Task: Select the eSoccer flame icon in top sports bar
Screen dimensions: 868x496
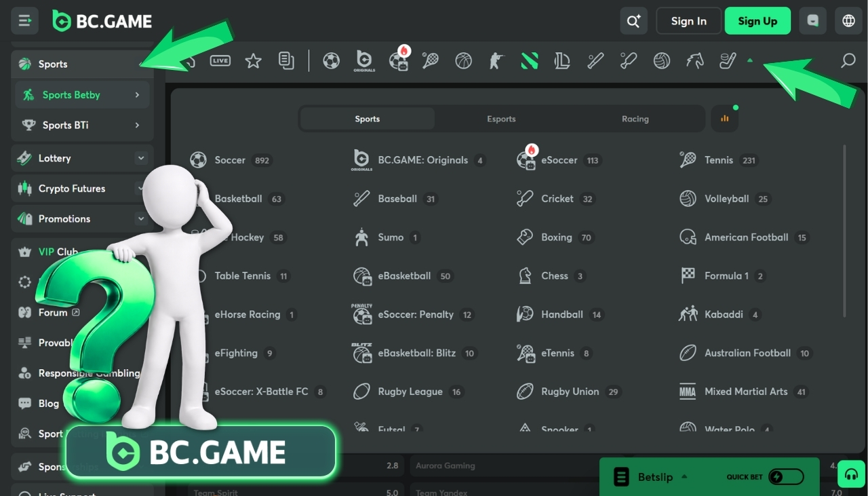Action: (x=399, y=60)
